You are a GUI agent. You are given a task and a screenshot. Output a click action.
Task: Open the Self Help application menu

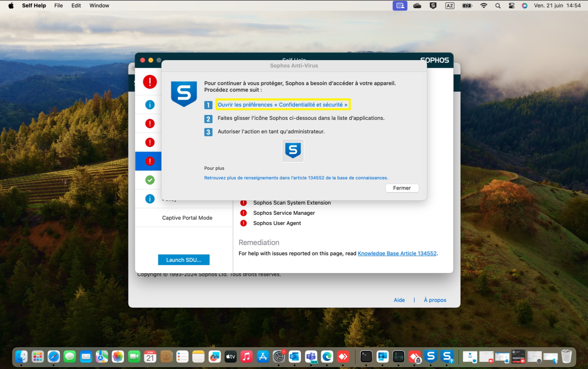(x=34, y=6)
